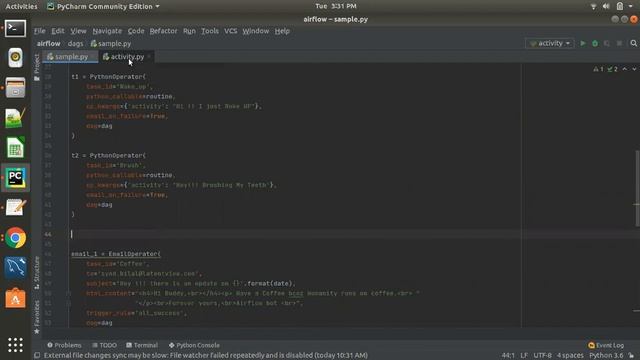Open Search Everywhere magnifier icon
640x360 pixels.
[633, 43]
